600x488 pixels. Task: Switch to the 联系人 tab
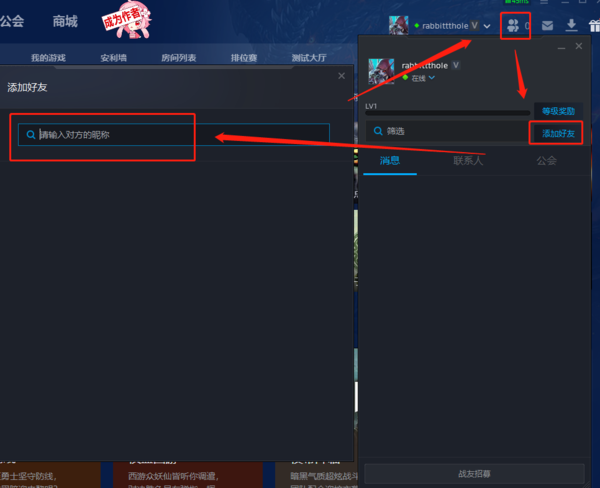pyautogui.click(x=468, y=160)
